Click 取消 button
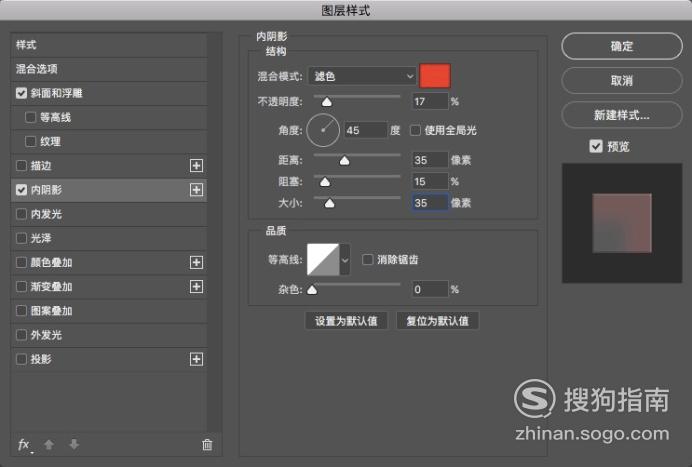 [622, 80]
